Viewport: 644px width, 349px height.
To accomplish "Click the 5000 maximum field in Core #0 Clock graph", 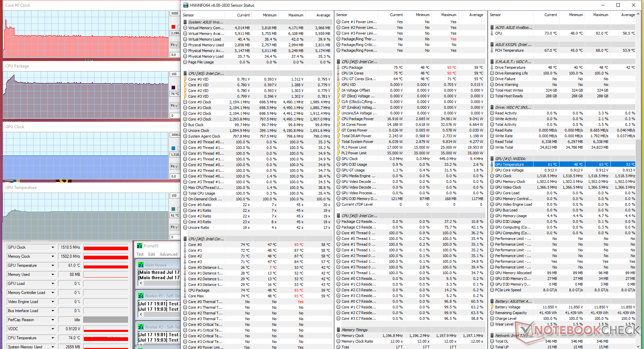I will click(175, 13).
